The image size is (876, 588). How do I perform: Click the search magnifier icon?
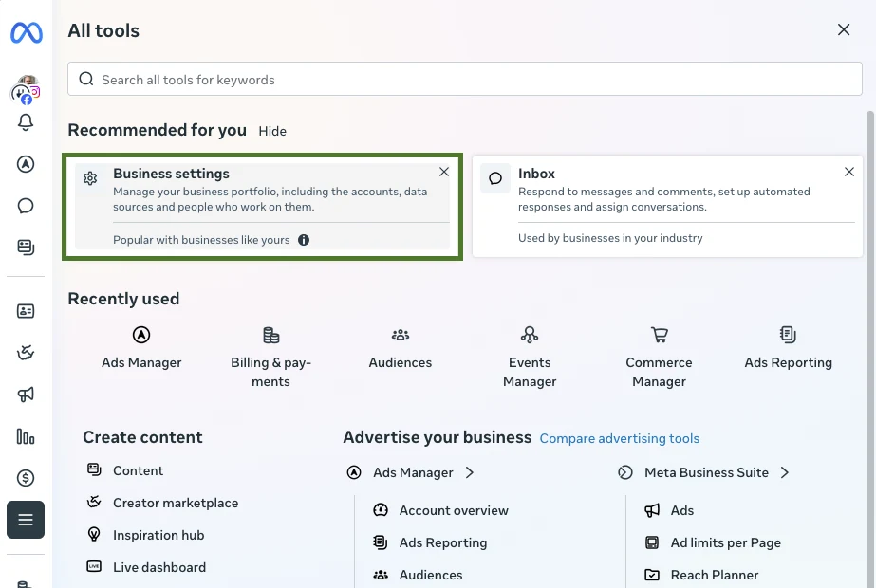86,79
